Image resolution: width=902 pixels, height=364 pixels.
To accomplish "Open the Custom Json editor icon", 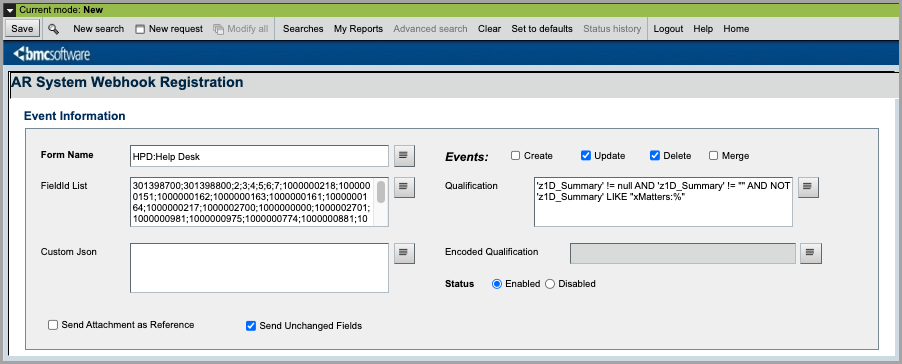I will (404, 252).
